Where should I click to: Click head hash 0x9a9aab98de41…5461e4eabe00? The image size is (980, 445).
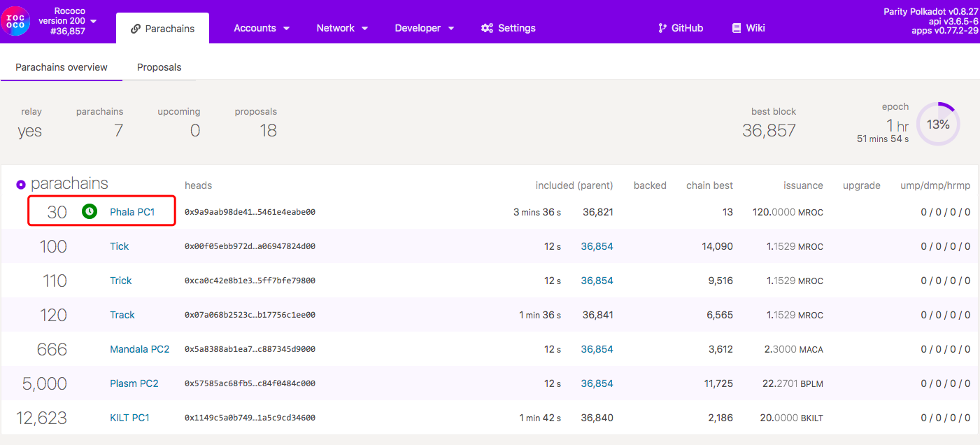coord(250,212)
